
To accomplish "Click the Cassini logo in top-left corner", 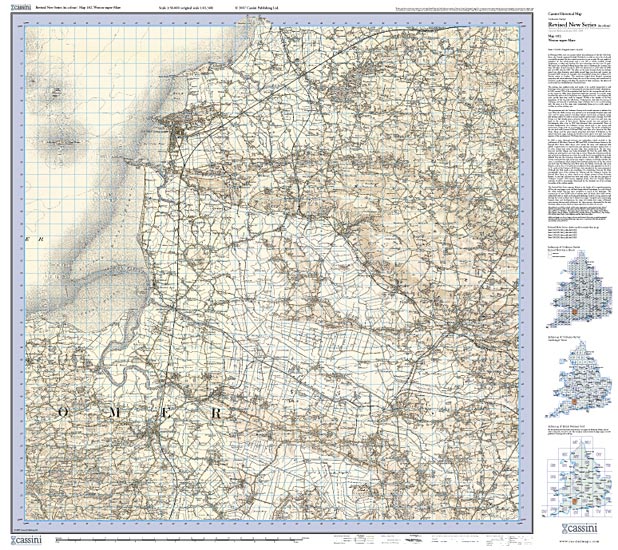I will tap(12, 7).
